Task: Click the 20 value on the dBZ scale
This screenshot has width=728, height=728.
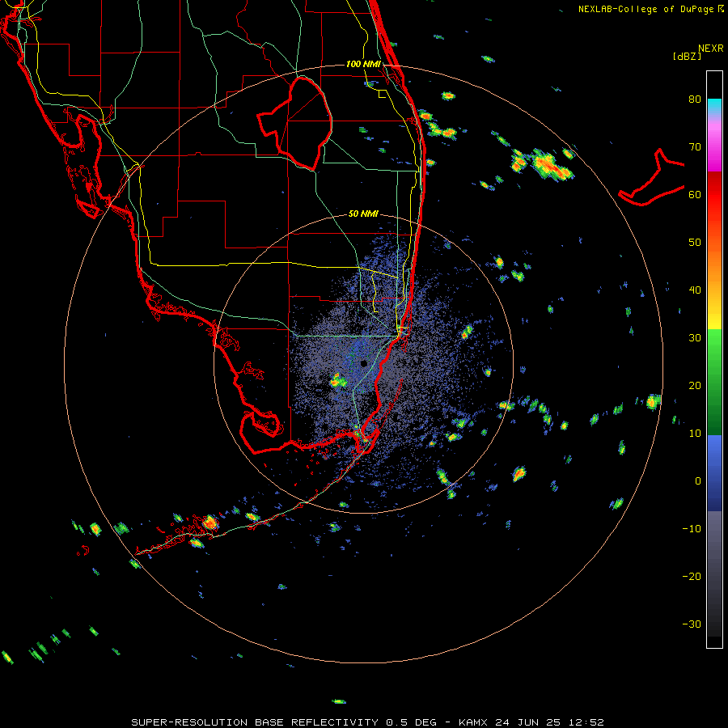Action: [695, 385]
